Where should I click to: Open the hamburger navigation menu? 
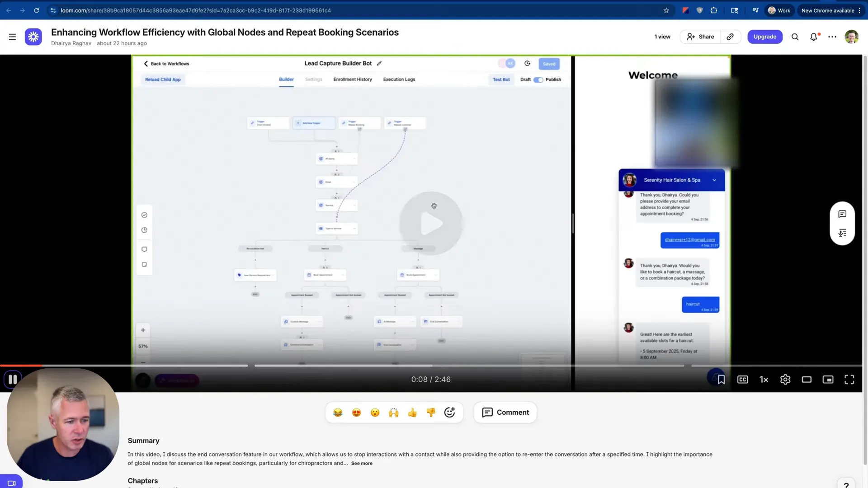coord(12,37)
